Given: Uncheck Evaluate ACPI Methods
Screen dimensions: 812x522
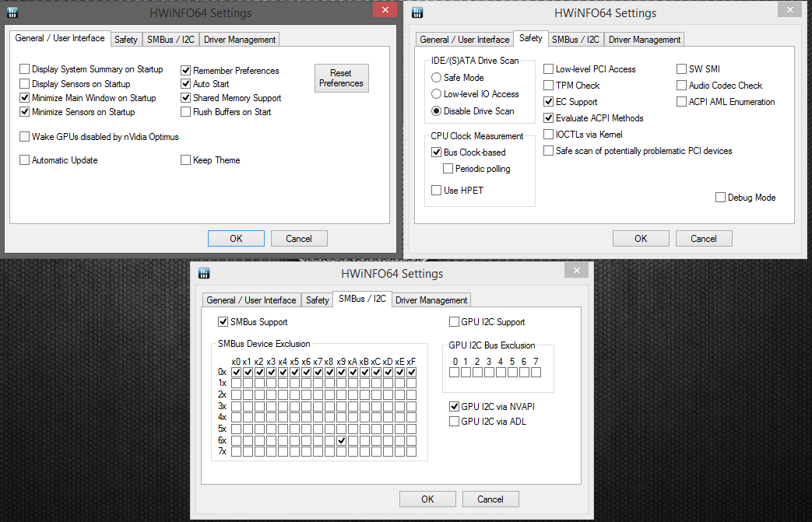Looking at the screenshot, I should click(x=593, y=118).
